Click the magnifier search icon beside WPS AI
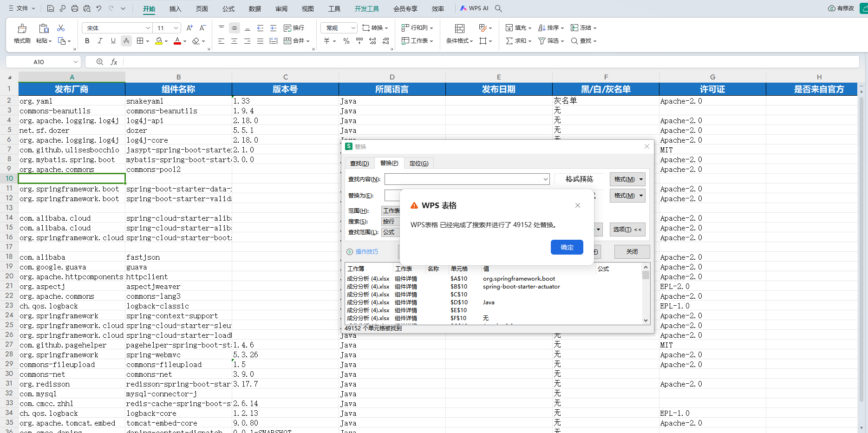This screenshot has width=868, height=433. (498, 8)
